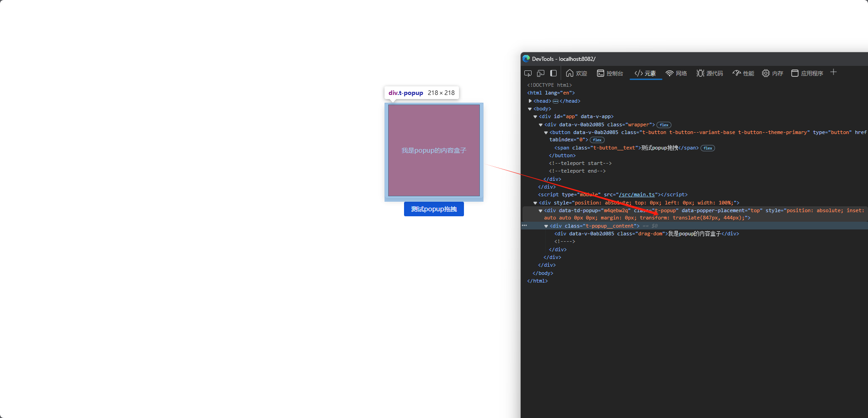The image size is (868, 418).
Task: Select the <!----> empty comment line
Action: point(565,241)
